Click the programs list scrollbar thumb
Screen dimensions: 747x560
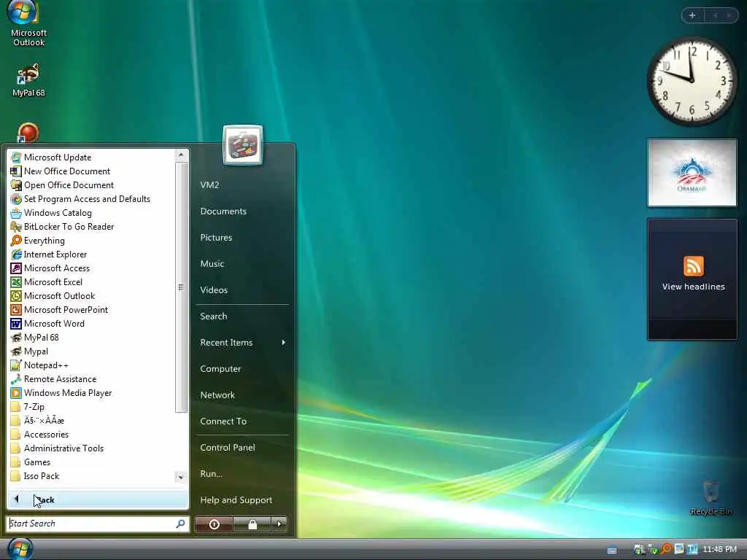tap(181, 287)
